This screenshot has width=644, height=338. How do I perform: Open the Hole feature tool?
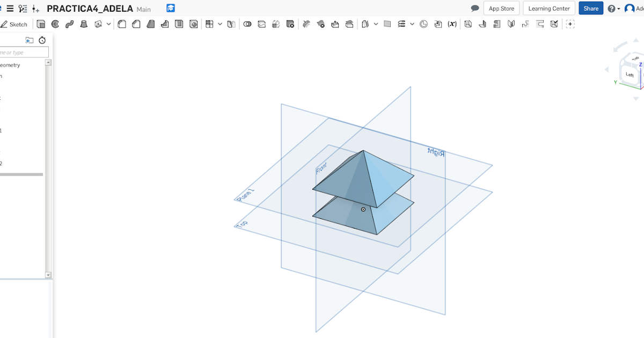coord(193,24)
